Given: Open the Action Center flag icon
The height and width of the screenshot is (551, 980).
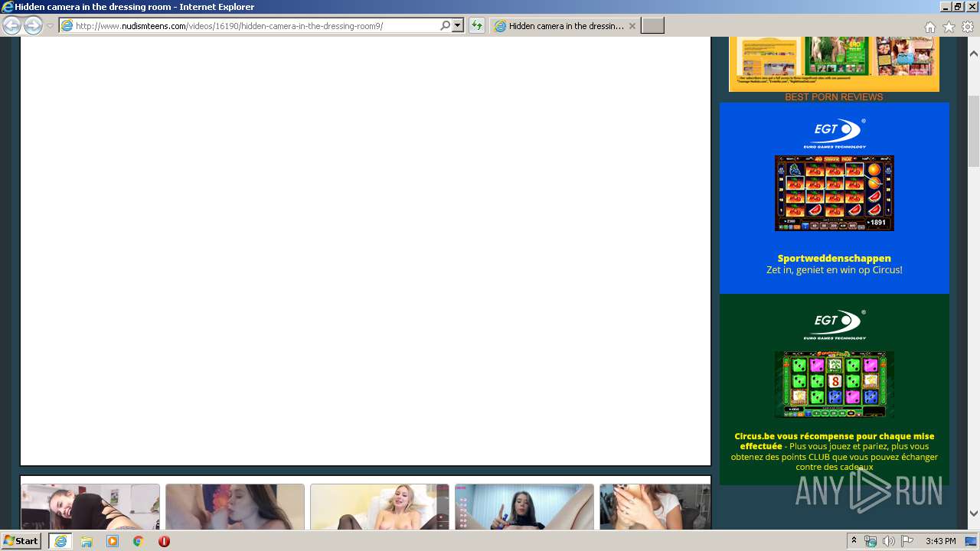Looking at the screenshot, I should (907, 541).
